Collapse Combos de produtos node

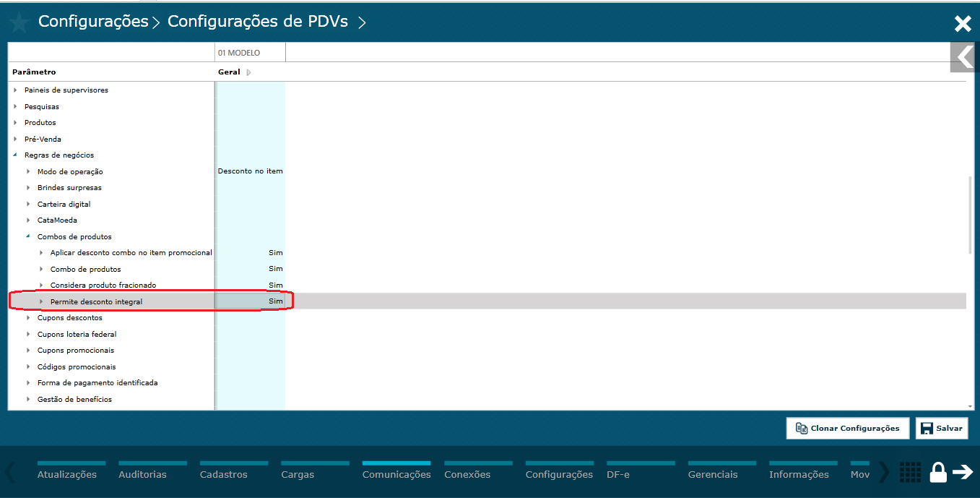point(28,236)
